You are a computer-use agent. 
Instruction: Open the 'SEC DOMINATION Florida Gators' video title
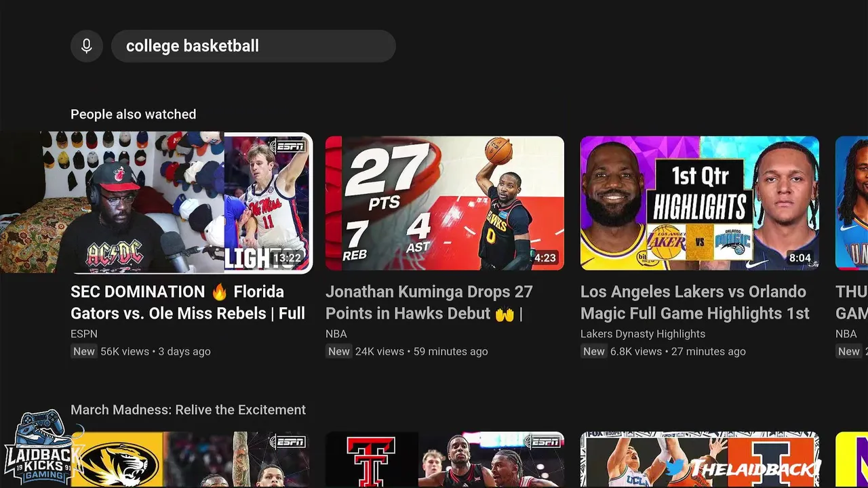coord(188,302)
